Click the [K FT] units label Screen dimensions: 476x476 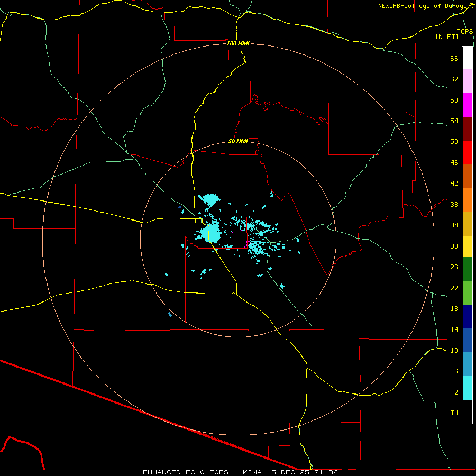point(447,36)
